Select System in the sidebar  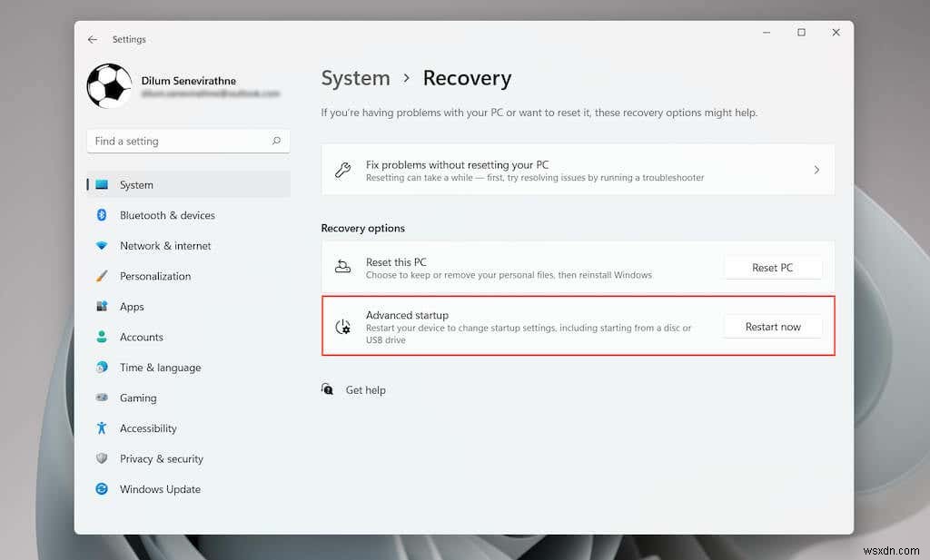pyautogui.click(x=136, y=184)
